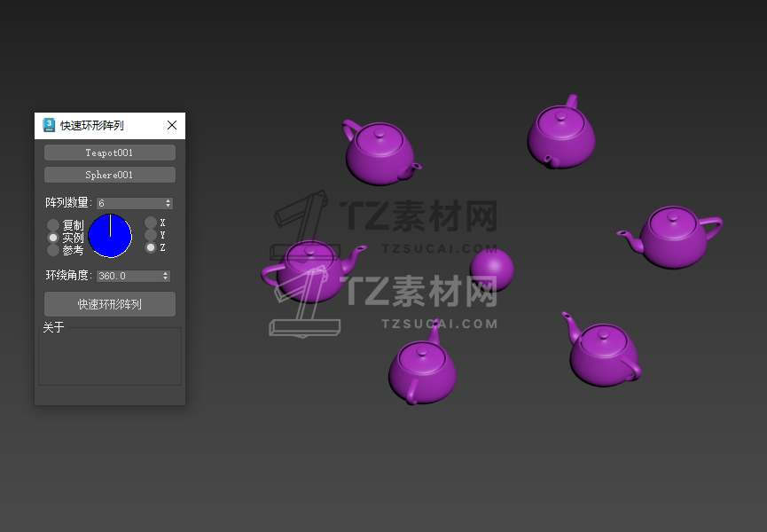Choose the X axis radio button
Viewport: 767px width, 532px height.
151,223
